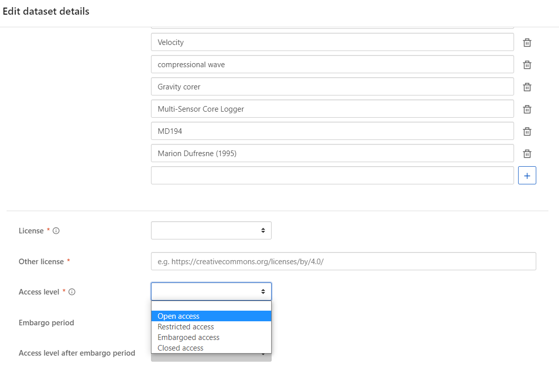Screen dimensions: 559x392
Task: Click the License info icon
Action: pos(56,230)
